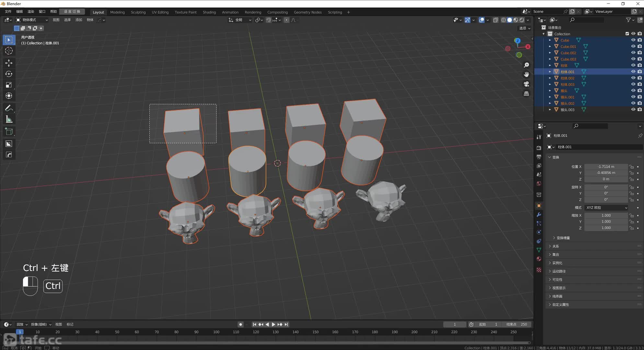Play the animation forward
Viewport: 644px width, 350px height.
273,324
